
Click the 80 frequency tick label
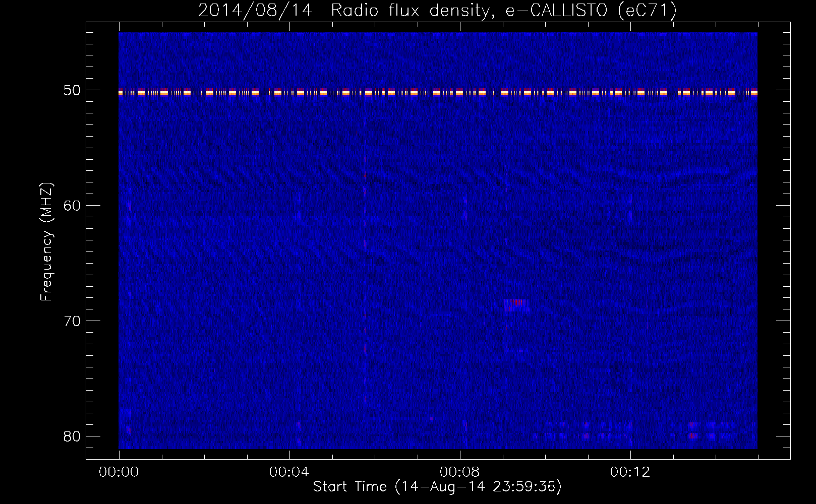(x=72, y=436)
